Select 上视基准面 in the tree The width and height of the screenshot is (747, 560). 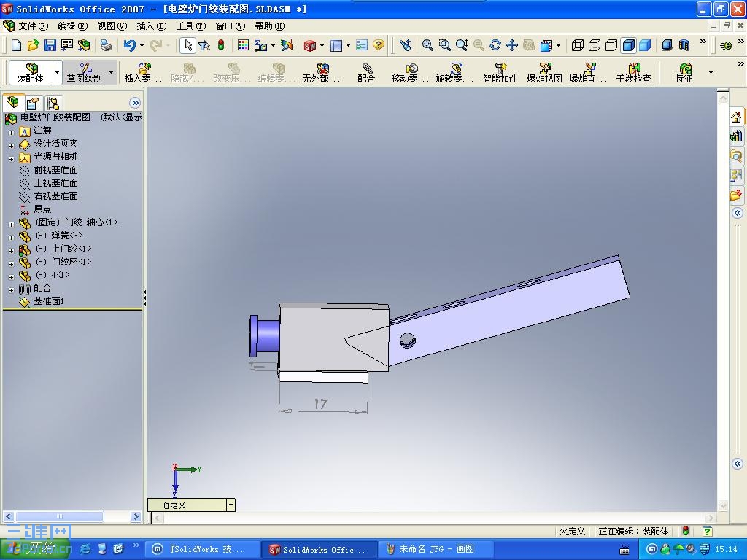pyautogui.click(x=55, y=183)
